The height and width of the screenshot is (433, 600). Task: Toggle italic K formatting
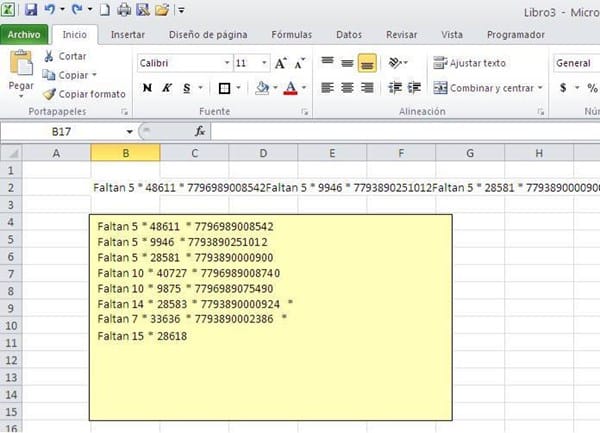coord(166,88)
